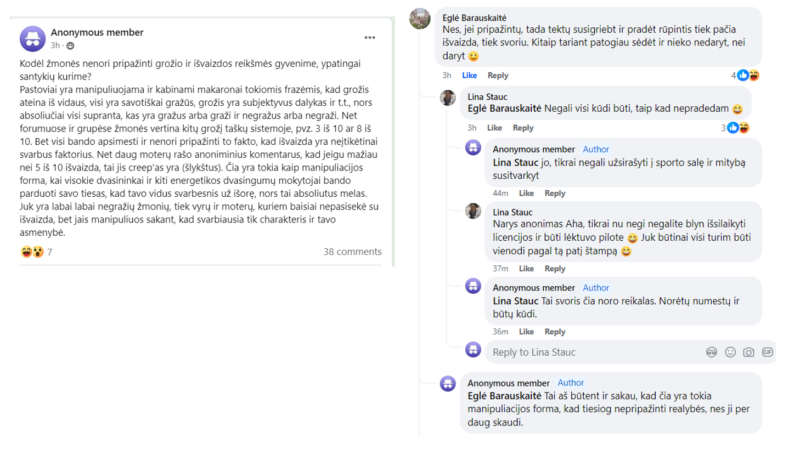800x455 pixels.
Task: View reactions under the main post
Action: click(37, 252)
